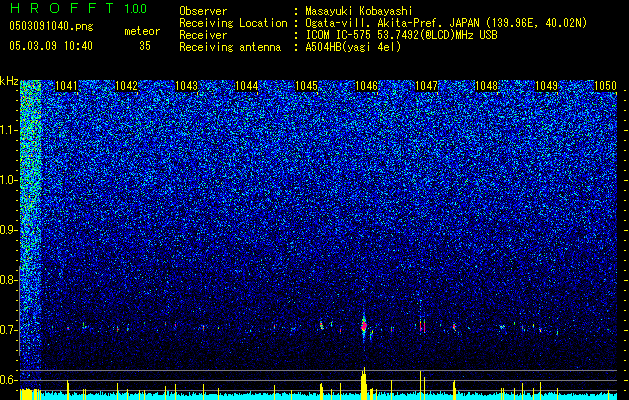
Task: Click the red double echo near 1047
Action: (x=422, y=326)
